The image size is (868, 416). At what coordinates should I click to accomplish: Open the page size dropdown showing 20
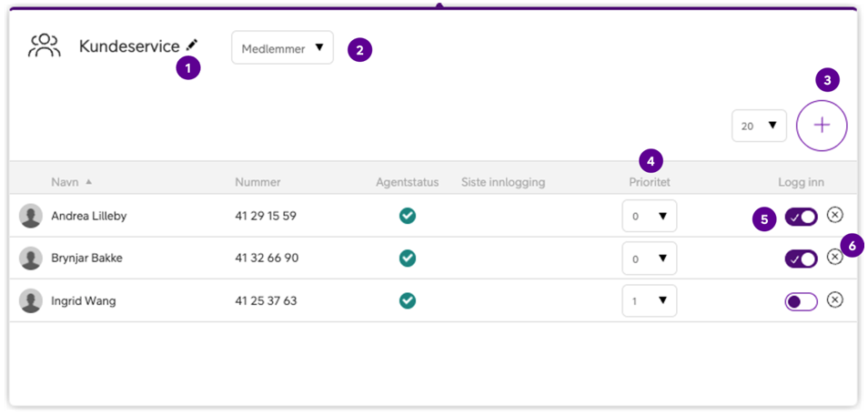click(759, 126)
